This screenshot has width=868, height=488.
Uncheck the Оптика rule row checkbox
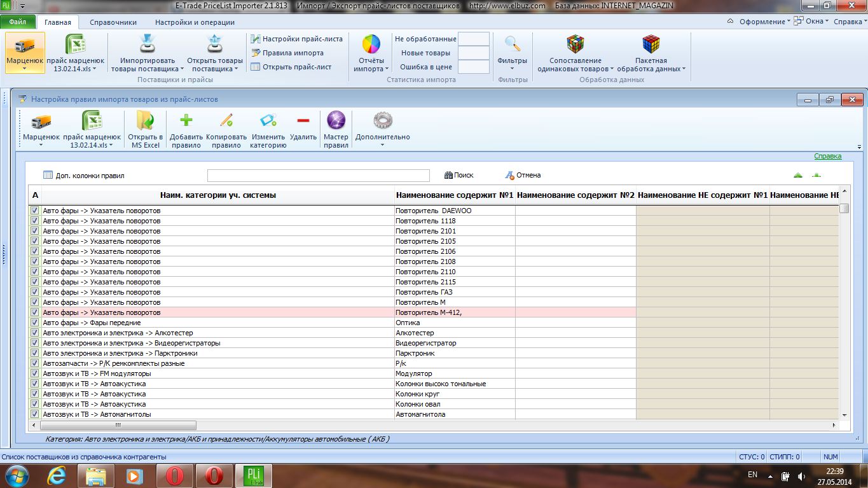click(35, 323)
